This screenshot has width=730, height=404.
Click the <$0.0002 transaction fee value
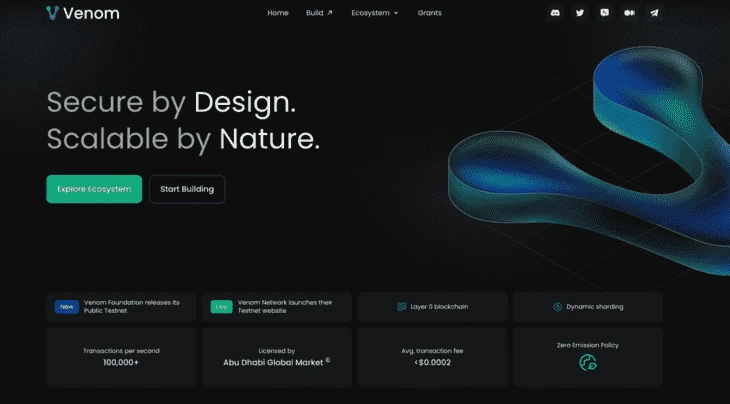click(x=433, y=363)
